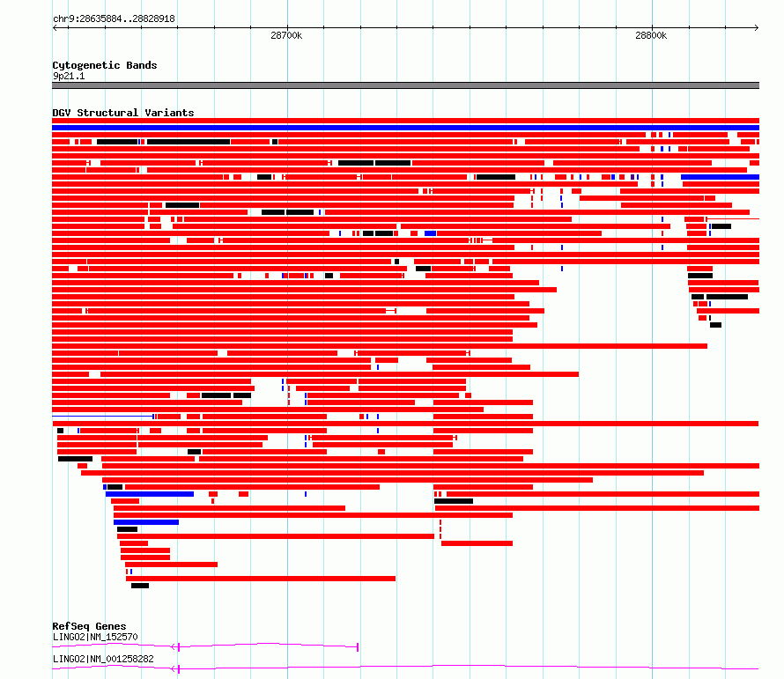Click the magenta LINGO2 NM_001258282 transcript glyph

(405, 668)
